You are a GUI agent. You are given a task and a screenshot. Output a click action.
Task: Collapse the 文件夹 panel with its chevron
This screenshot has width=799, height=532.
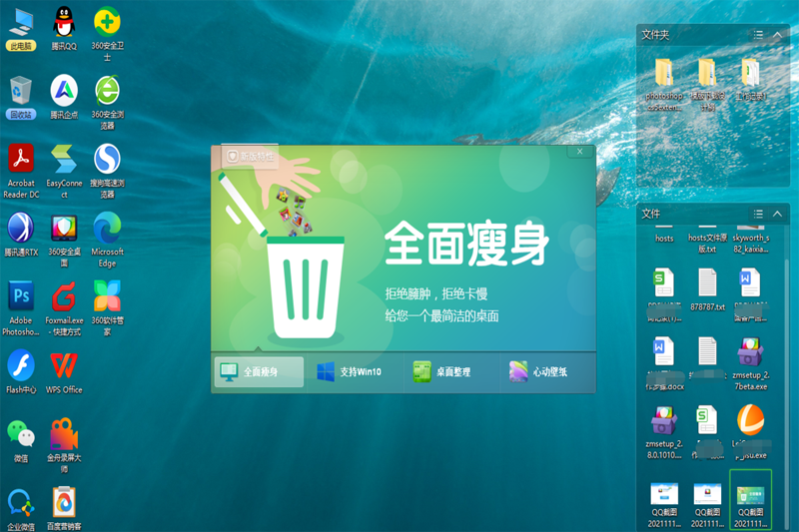pyautogui.click(x=778, y=35)
